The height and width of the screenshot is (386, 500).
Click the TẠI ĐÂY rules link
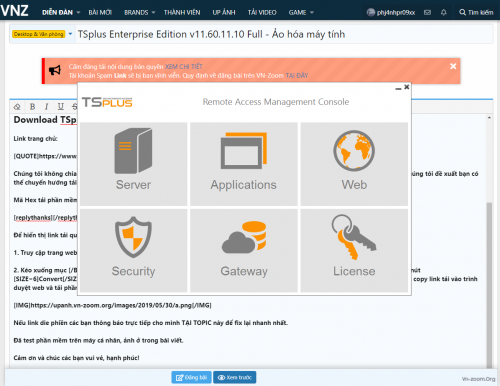tap(297, 75)
